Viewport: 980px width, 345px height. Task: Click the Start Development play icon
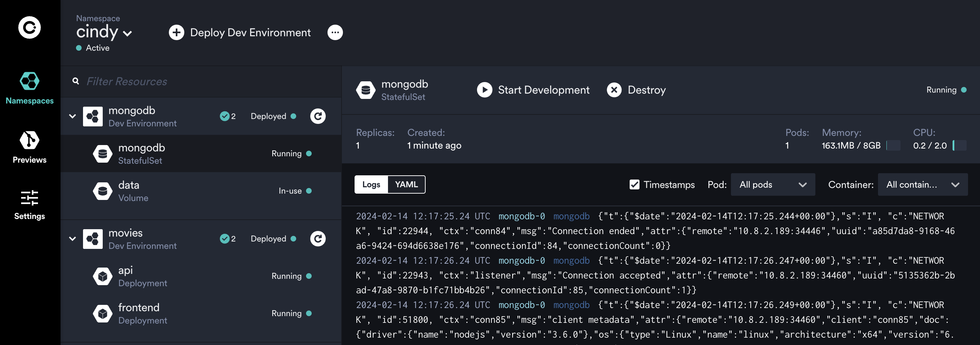(x=484, y=90)
